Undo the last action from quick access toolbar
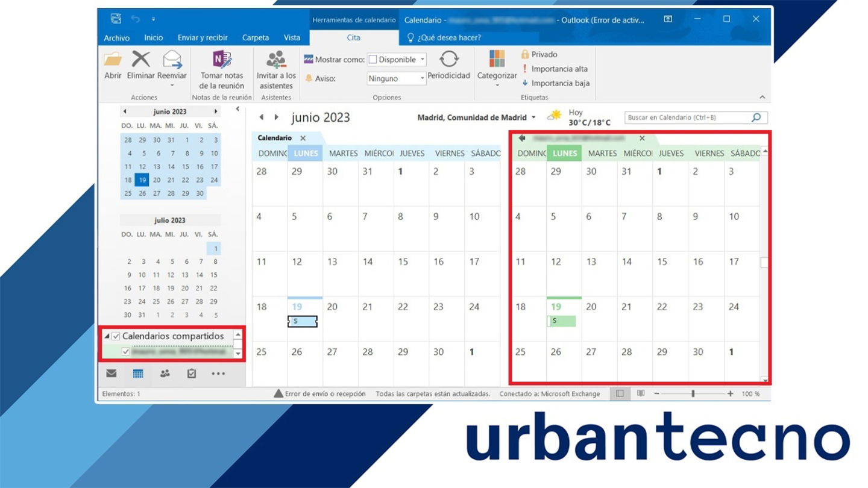 pyautogui.click(x=136, y=19)
